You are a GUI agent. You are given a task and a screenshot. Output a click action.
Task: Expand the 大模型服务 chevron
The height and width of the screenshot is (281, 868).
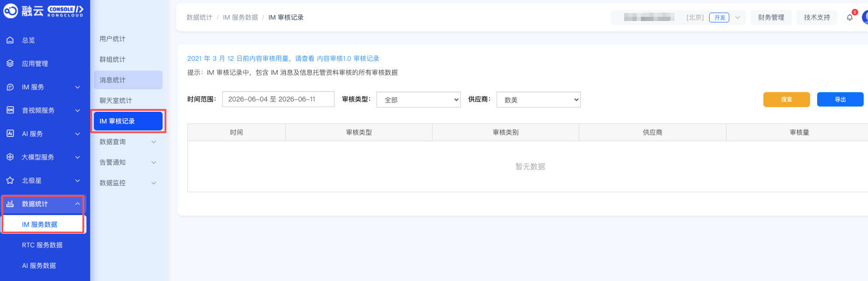(78, 157)
